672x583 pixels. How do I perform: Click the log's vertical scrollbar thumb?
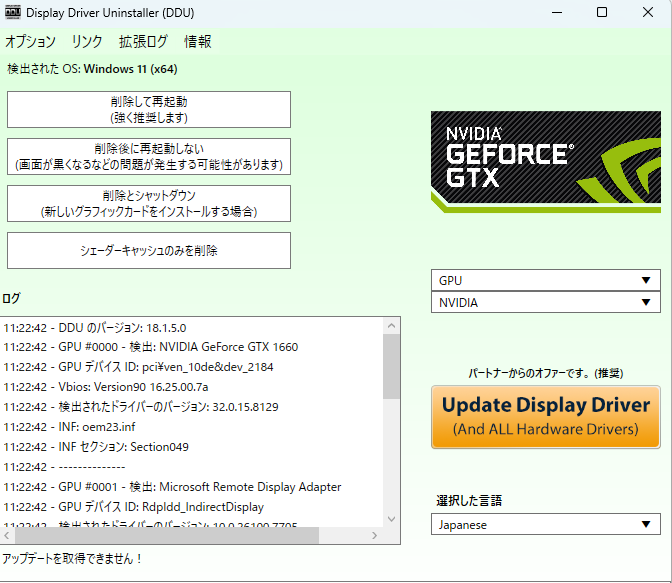[x=391, y=365]
